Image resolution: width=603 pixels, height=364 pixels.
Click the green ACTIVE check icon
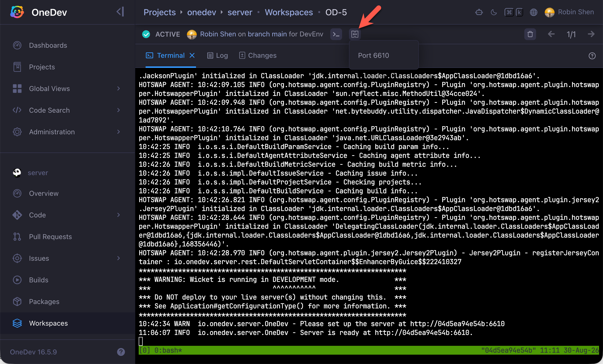[146, 34]
